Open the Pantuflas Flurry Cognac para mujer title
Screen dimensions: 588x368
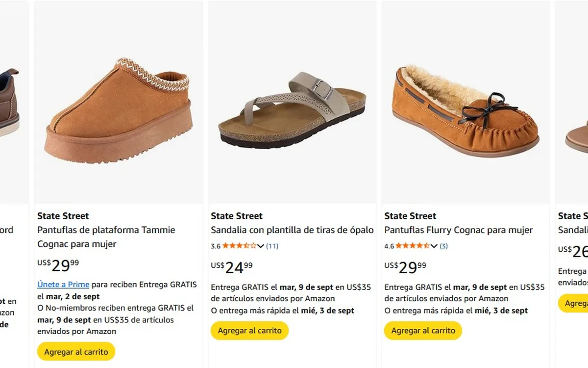pos(458,230)
